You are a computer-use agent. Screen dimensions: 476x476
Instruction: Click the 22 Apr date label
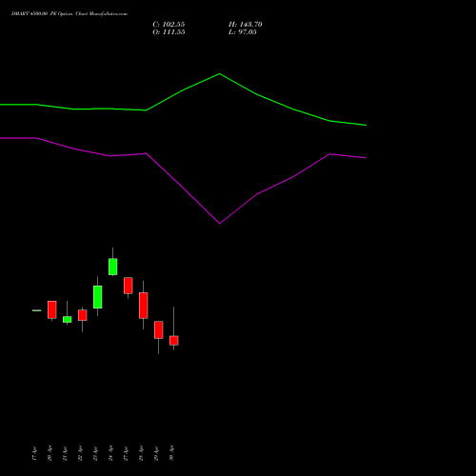coord(80,453)
